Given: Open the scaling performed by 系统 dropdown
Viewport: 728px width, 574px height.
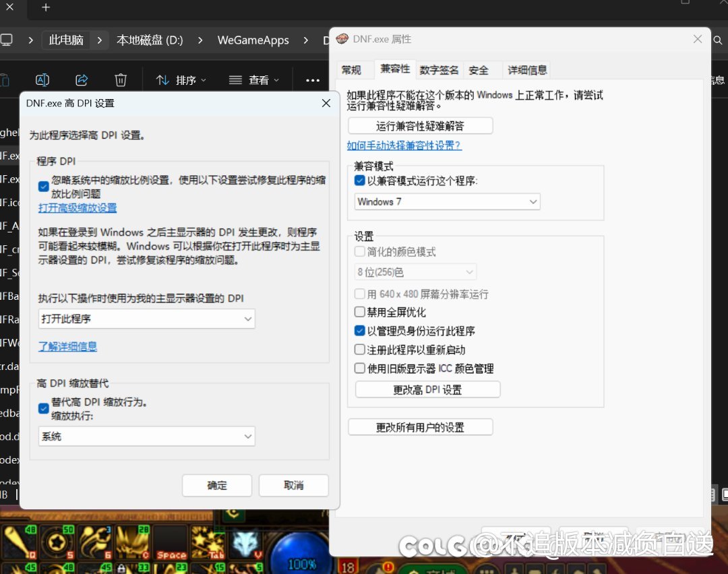Looking at the screenshot, I should pyautogui.click(x=146, y=437).
